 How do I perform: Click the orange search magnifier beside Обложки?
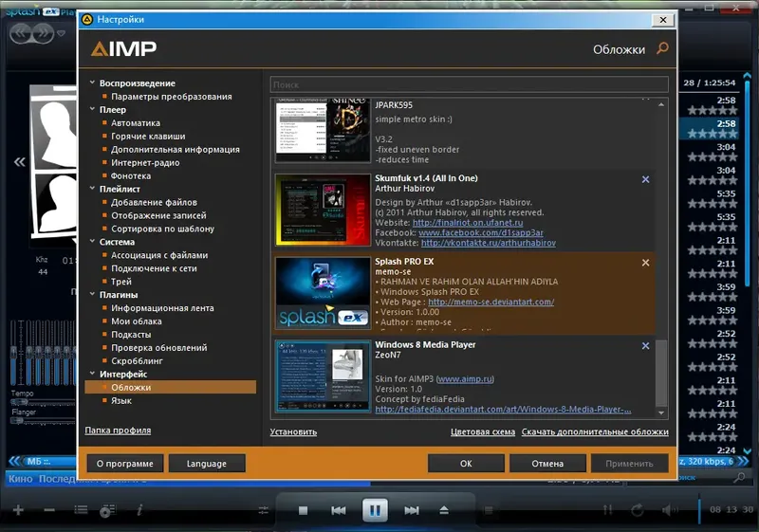662,48
